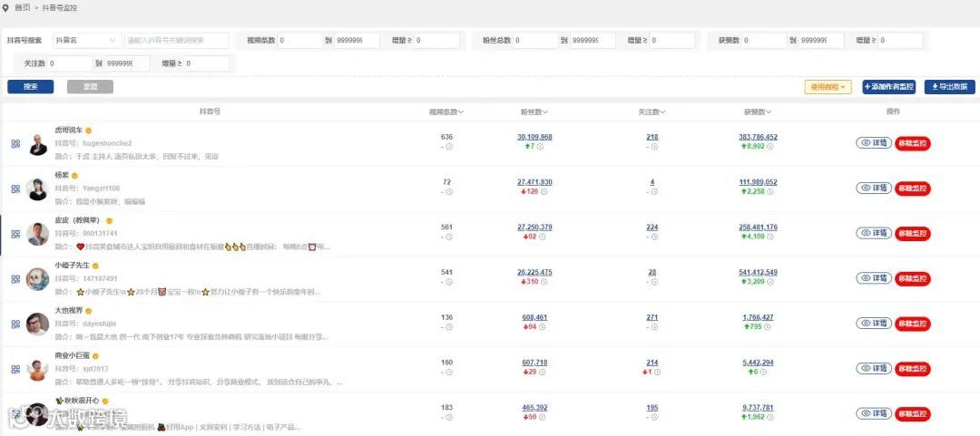Viewport: 980px width, 436px height.
Task: Click the avatar of 小橙子先生
Action: coord(38,279)
